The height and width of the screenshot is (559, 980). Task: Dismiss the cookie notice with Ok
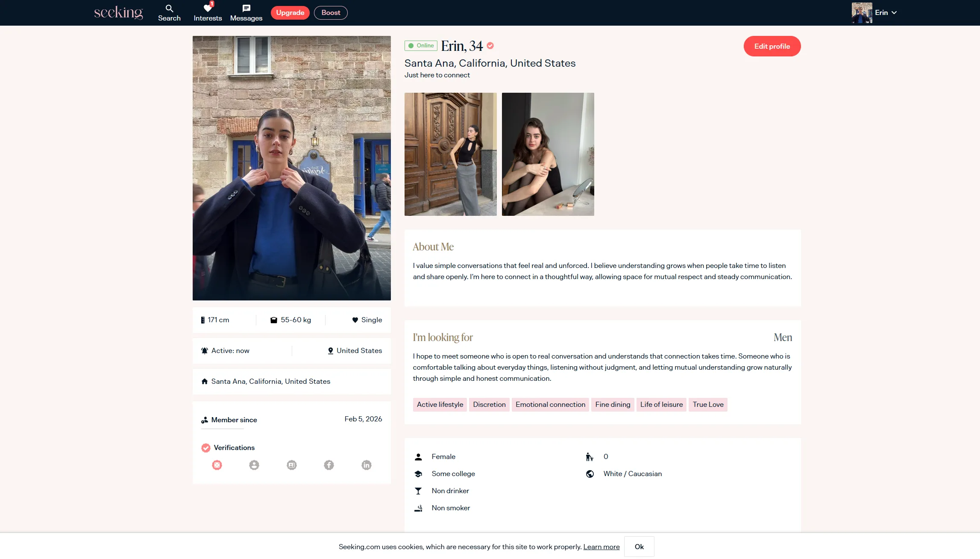coord(639,547)
